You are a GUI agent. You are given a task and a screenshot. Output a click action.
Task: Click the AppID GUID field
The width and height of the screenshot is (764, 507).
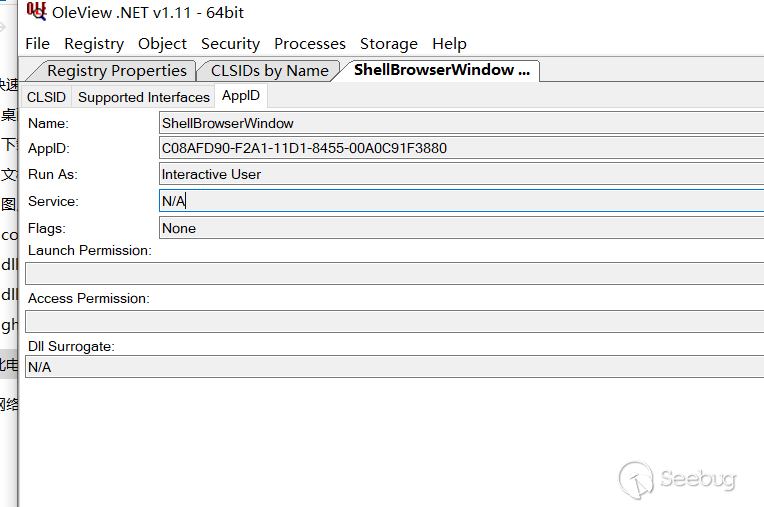(460, 148)
